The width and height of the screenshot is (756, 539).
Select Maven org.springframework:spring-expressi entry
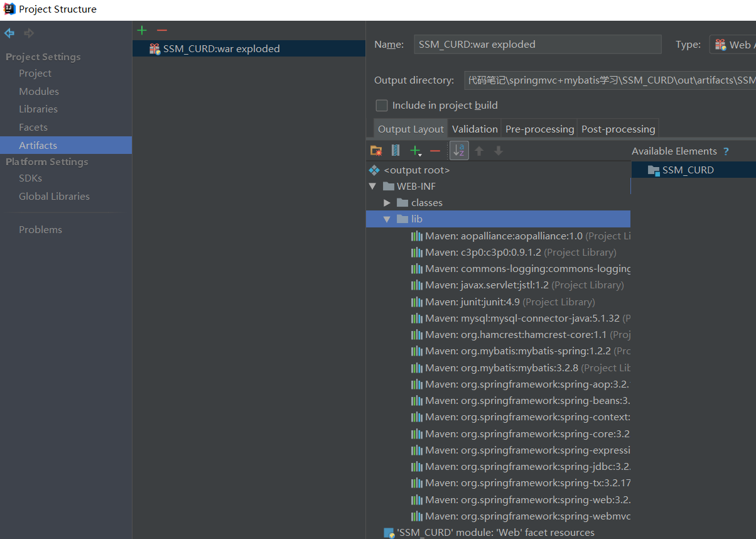521,450
